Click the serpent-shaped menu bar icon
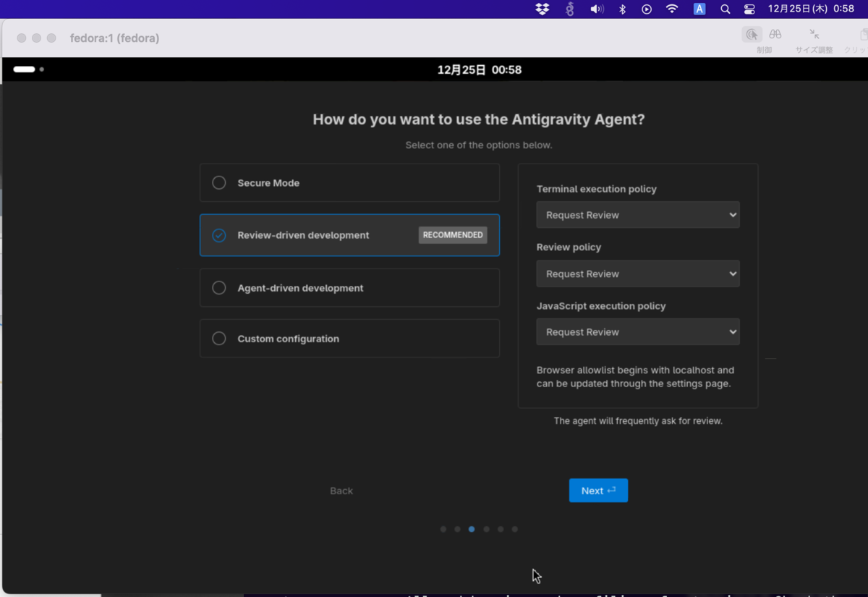 pos(570,9)
